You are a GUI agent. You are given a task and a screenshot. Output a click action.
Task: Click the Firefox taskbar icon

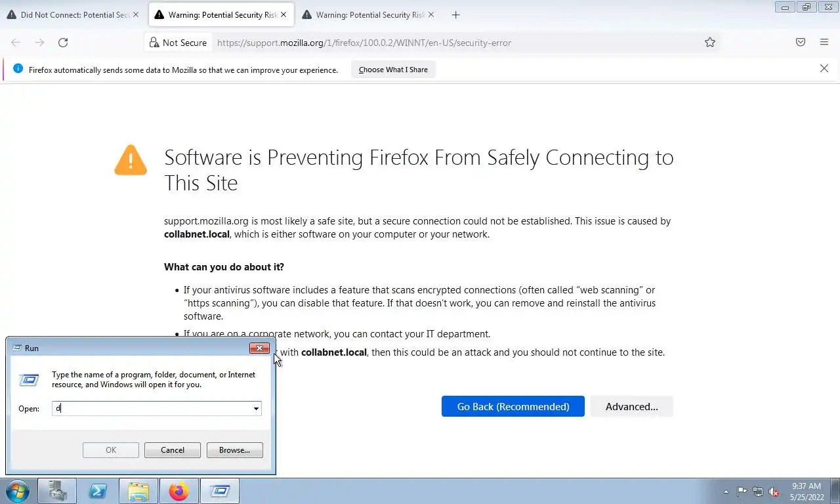coord(178,491)
